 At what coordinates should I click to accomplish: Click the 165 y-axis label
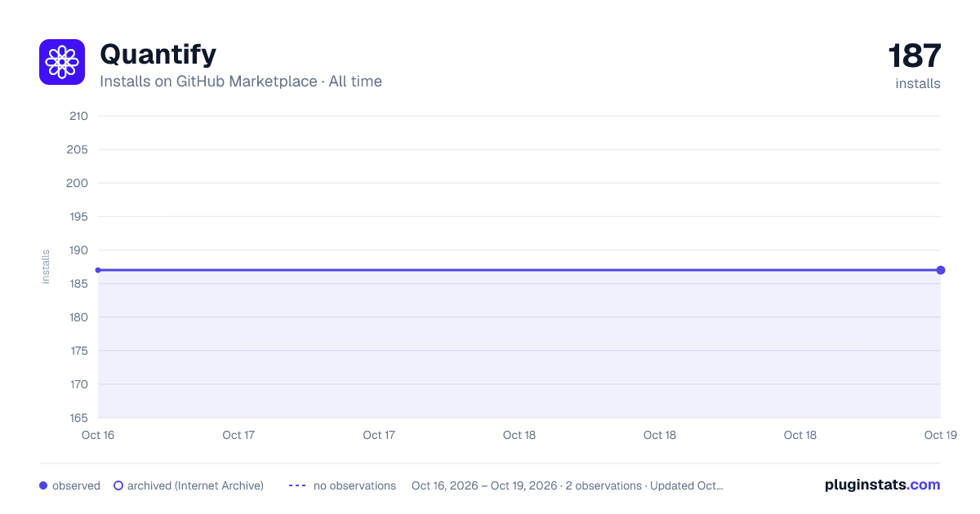[78, 418]
